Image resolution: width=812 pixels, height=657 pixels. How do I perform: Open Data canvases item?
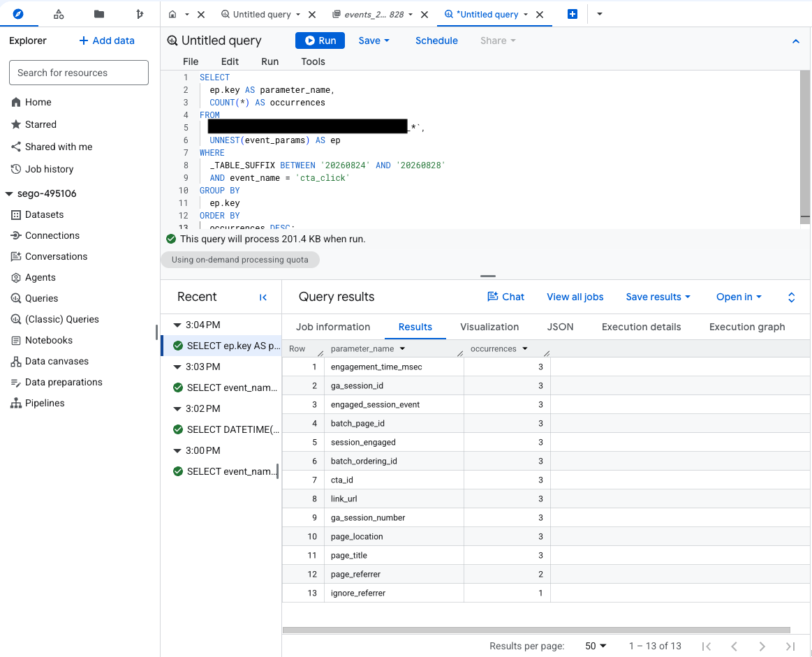[50, 362]
